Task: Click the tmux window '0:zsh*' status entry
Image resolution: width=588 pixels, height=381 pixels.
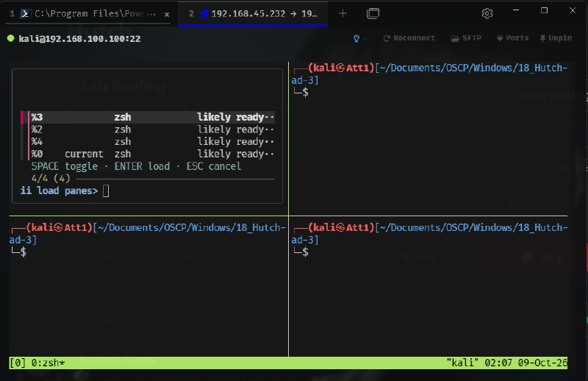Action: click(48, 363)
